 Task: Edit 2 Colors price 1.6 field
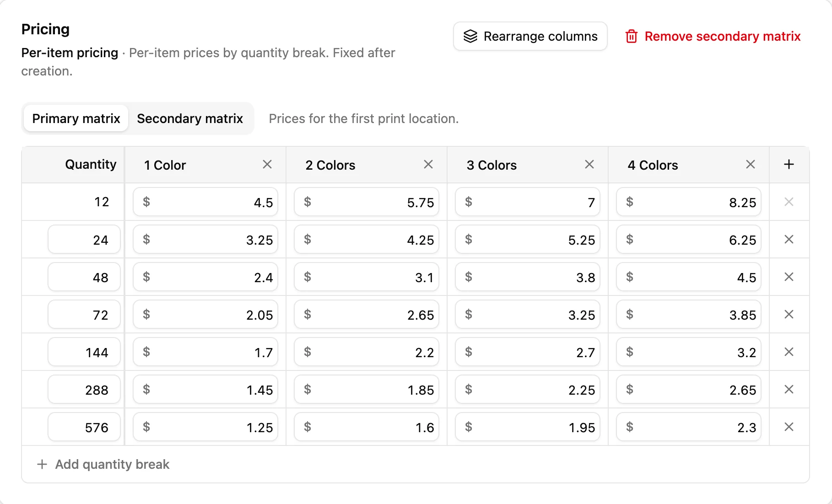(x=367, y=427)
